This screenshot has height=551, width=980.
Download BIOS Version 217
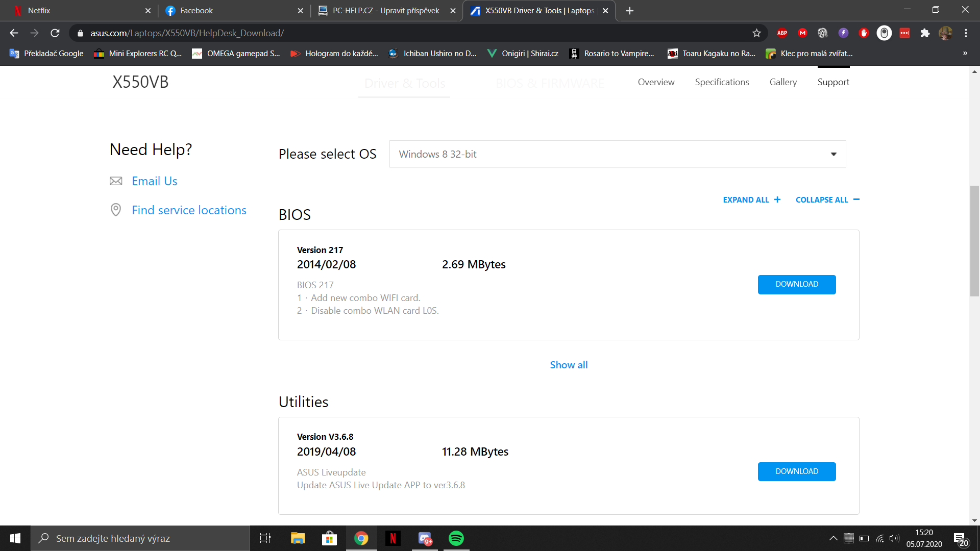click(x=796, y=284)
